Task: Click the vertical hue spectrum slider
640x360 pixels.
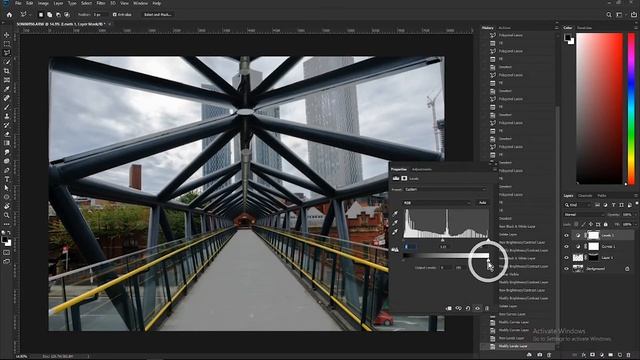Action: point(631,109)
